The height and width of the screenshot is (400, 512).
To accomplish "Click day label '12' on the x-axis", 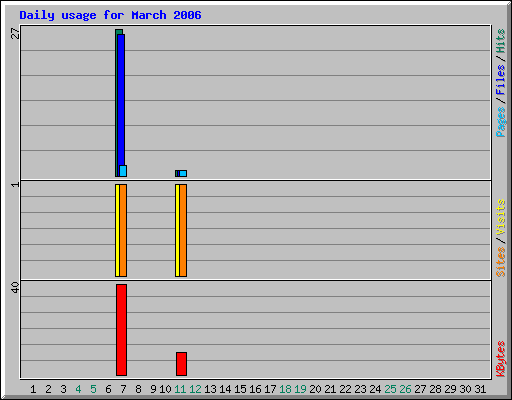I will [195, 389].
